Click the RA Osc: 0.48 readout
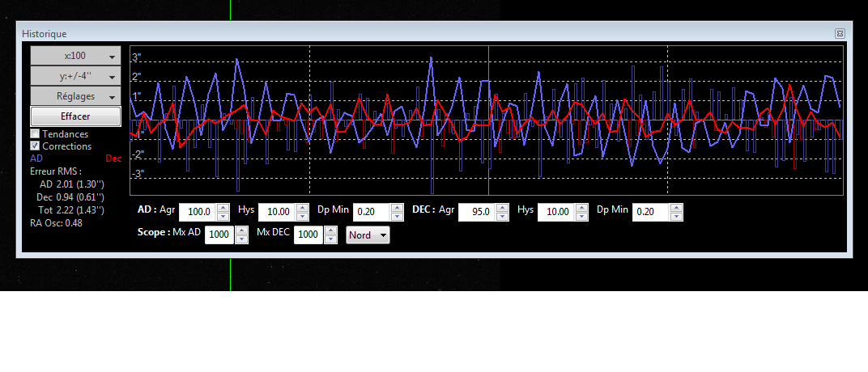This screenshot has height=372, width=868. pyautogui.click(x=57, y=223)
